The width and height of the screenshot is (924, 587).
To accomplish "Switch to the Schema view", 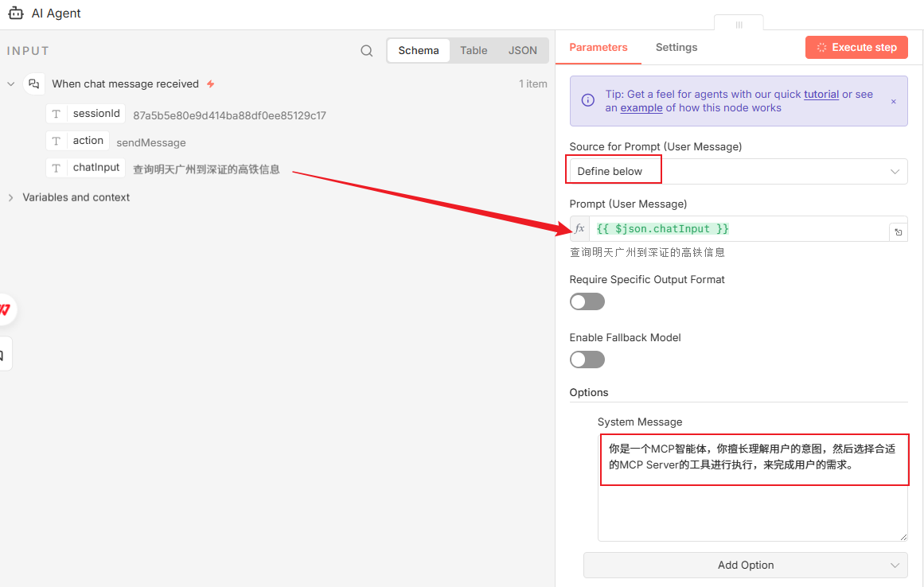I will [419, 51].
